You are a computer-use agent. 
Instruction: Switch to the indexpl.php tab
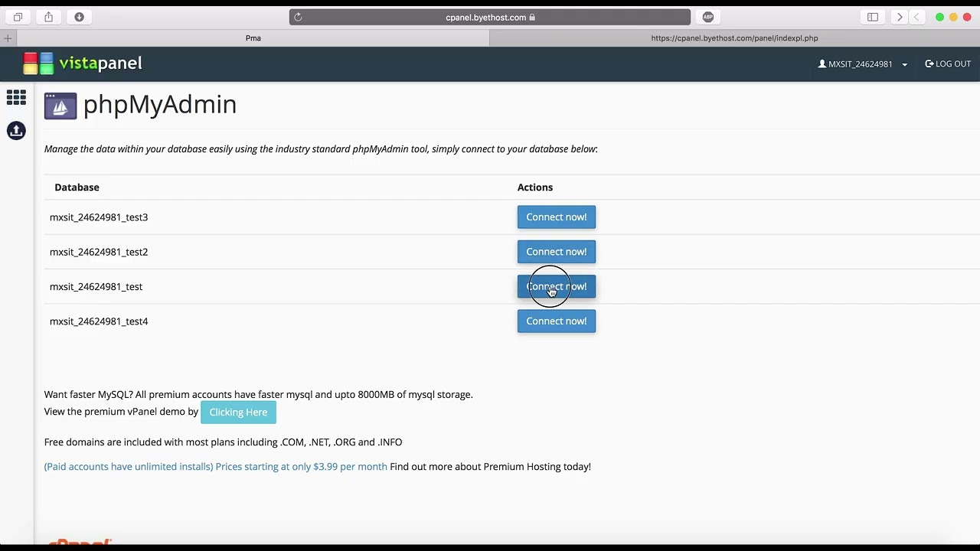tap(734, 38)
